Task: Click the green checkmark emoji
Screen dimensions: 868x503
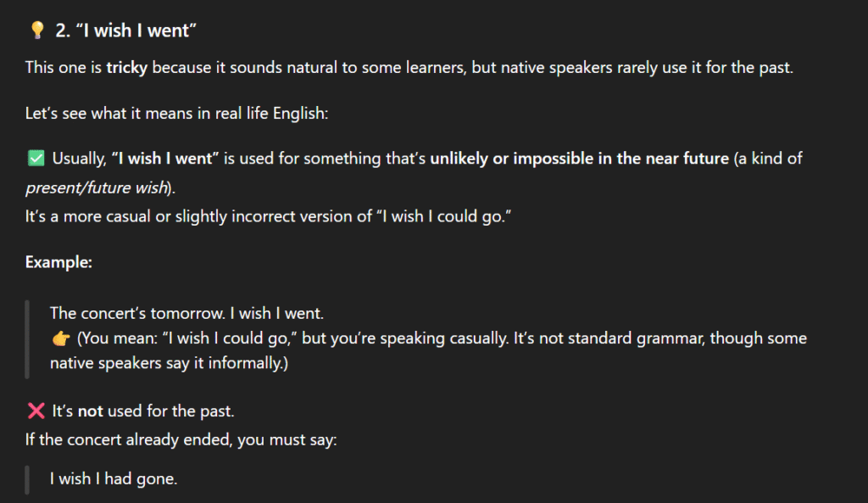Action: tap(36, 159)
